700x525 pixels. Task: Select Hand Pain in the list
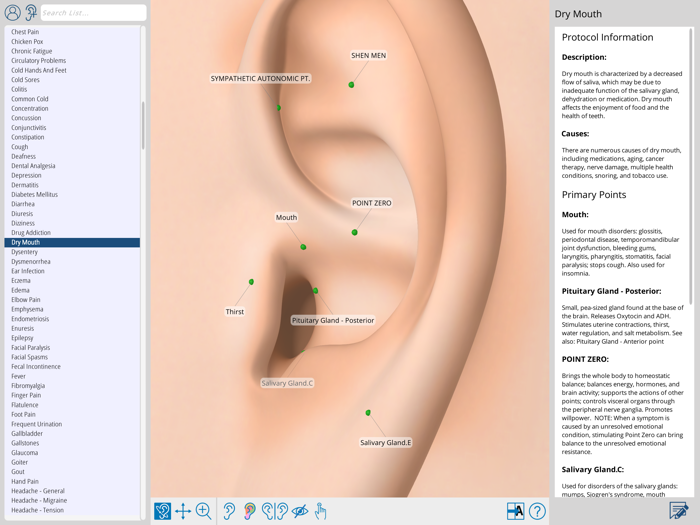72,481
